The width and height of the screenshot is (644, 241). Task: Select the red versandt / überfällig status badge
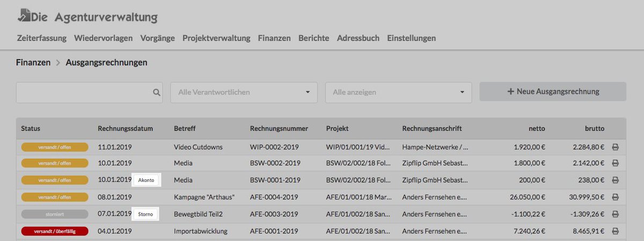55,231
